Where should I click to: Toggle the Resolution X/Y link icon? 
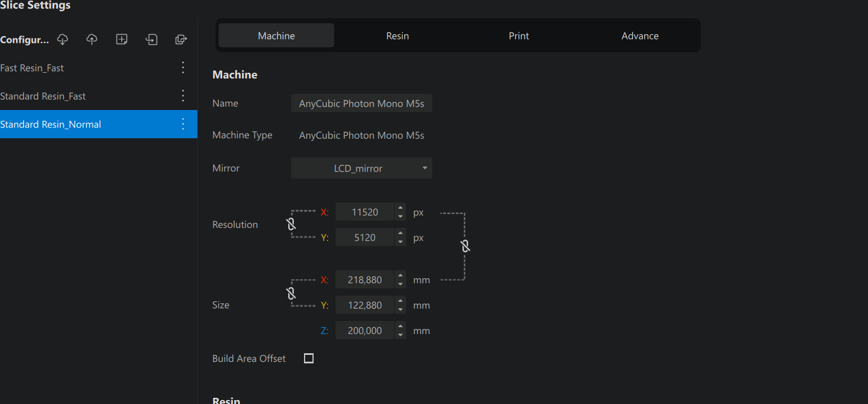click(291, 225)
